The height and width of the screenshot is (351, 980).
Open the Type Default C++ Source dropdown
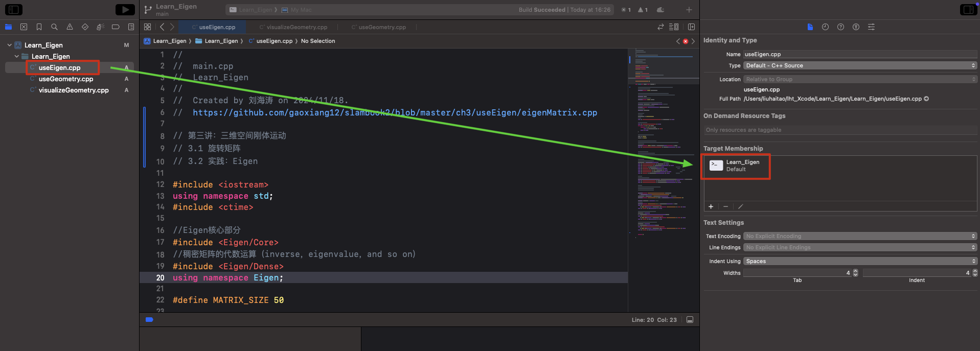point(860,65)
